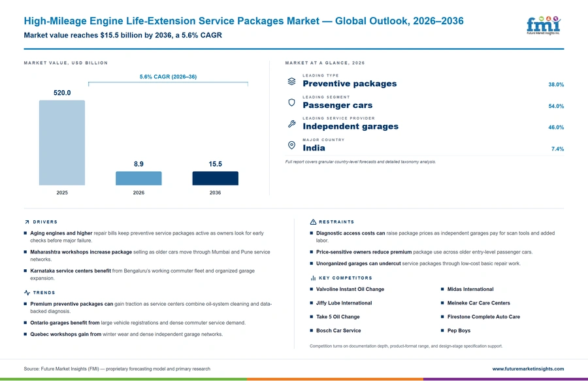This screenshot has width=588, height=381.
Task: Click the warning triangle icon next to Restraints
Action: pos(313,222)
